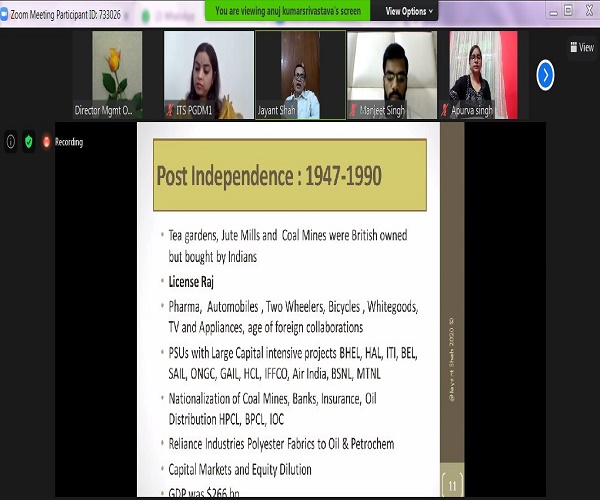600x500 pixels.
Task: Click the green screen-sharing notification banner
Action: [x=288, y=11]
